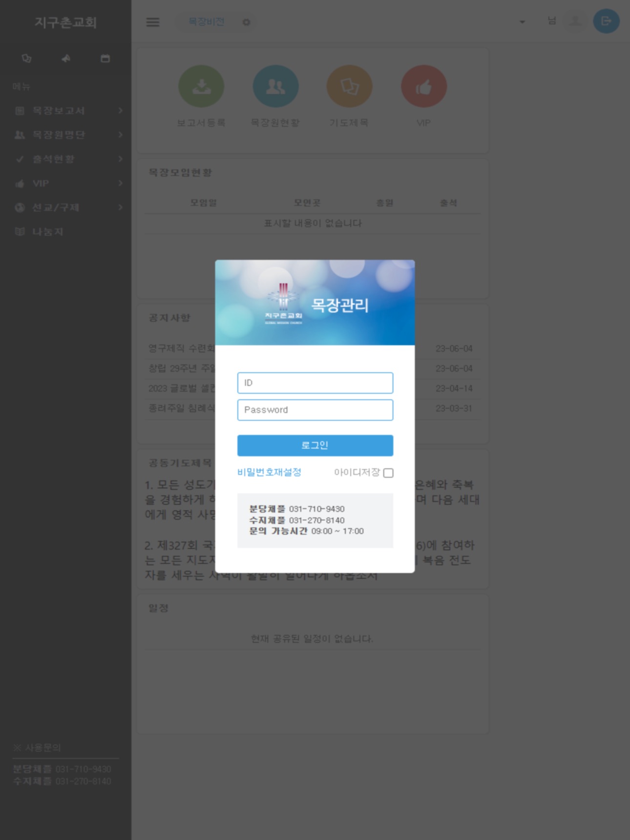
Task: Click the orange 기도제목 circle icon
Action: coord(349,86)
